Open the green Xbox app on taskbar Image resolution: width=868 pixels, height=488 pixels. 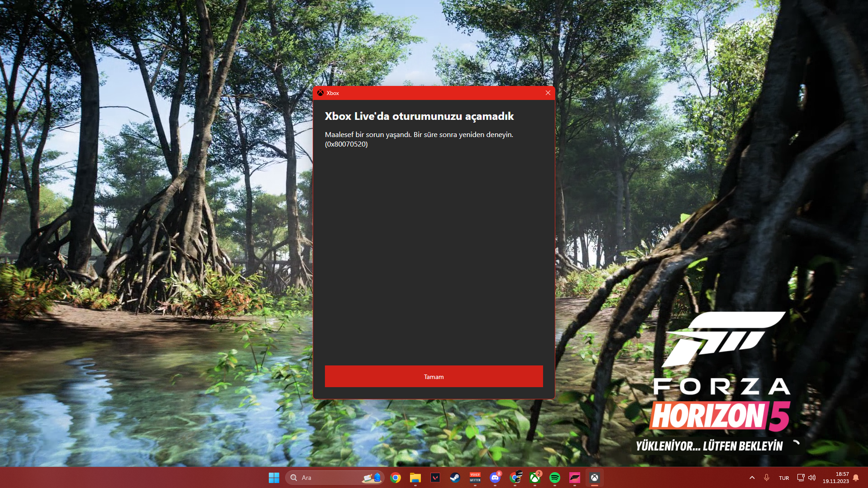coord(535,478)
